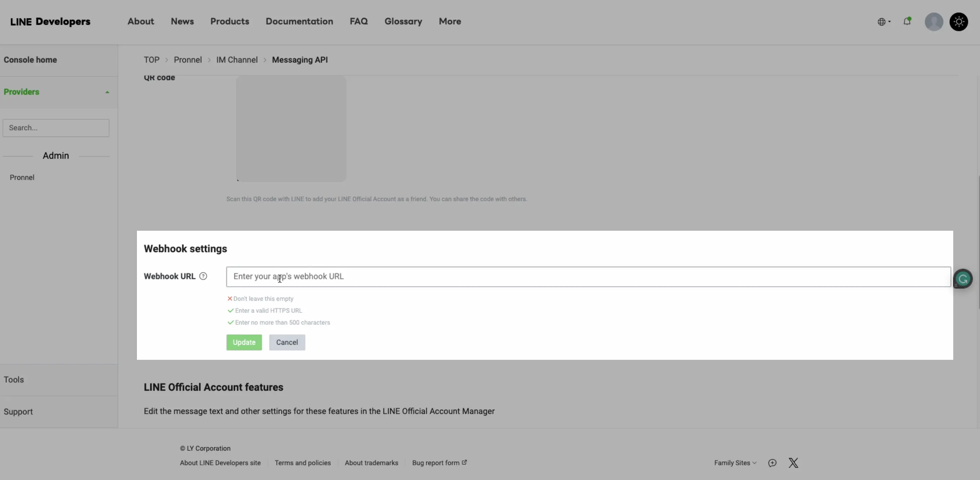
Task: Expand the Family Sites dropdown
Action: coord(735,463)
